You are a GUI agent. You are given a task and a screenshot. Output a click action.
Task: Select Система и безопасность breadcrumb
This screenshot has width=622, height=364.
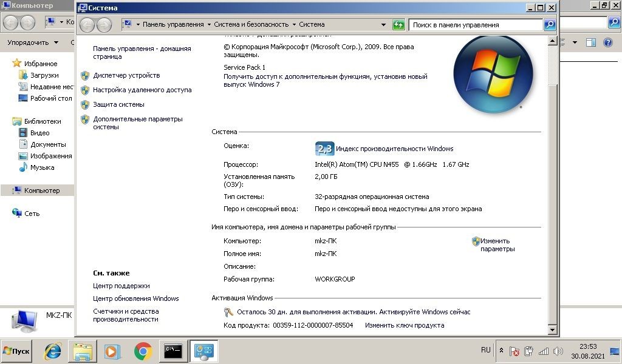(x=251, y=24)
